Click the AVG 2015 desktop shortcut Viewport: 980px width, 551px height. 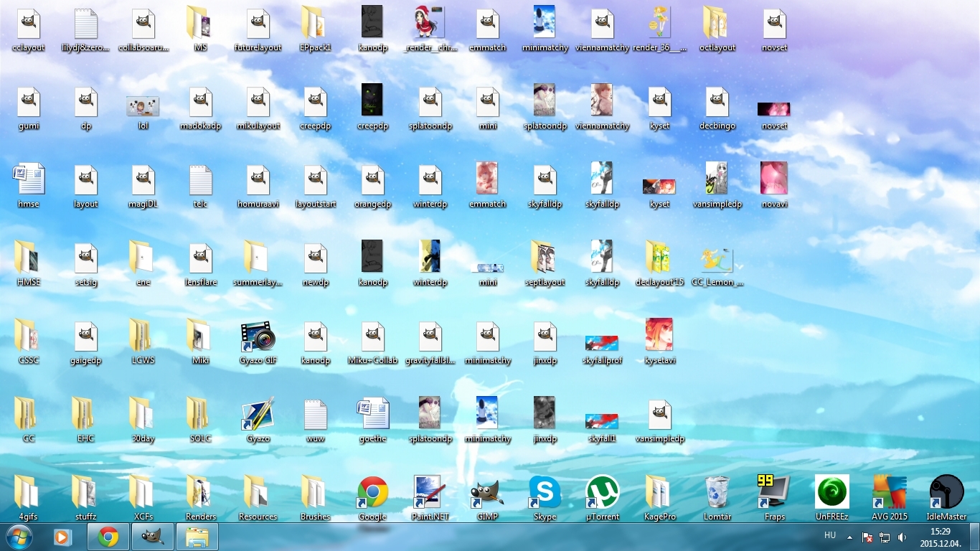click(x=889, y=493)
